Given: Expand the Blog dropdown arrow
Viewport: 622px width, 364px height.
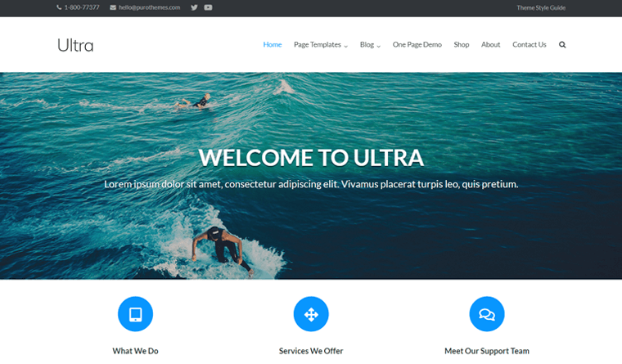Looking at the screenshot, I should tap(378, 46).
